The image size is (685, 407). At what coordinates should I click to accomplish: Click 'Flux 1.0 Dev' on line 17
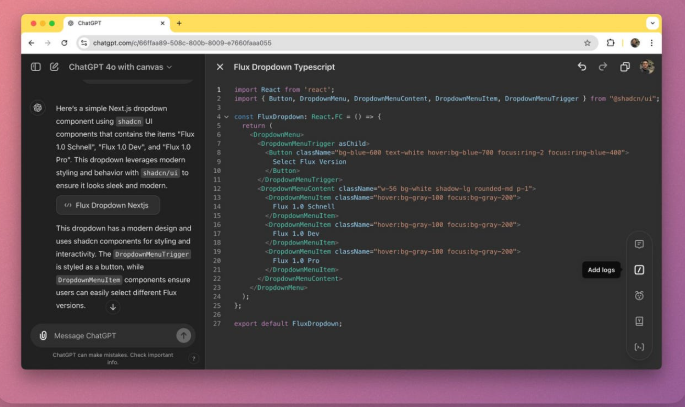click(296, 234)
